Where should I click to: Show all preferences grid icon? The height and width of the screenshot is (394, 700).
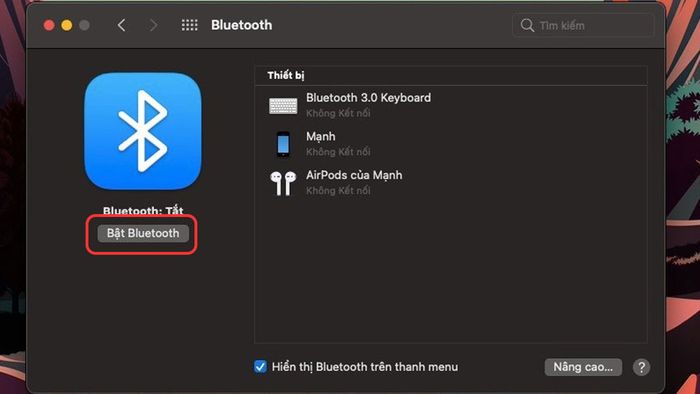pos(189,25)
